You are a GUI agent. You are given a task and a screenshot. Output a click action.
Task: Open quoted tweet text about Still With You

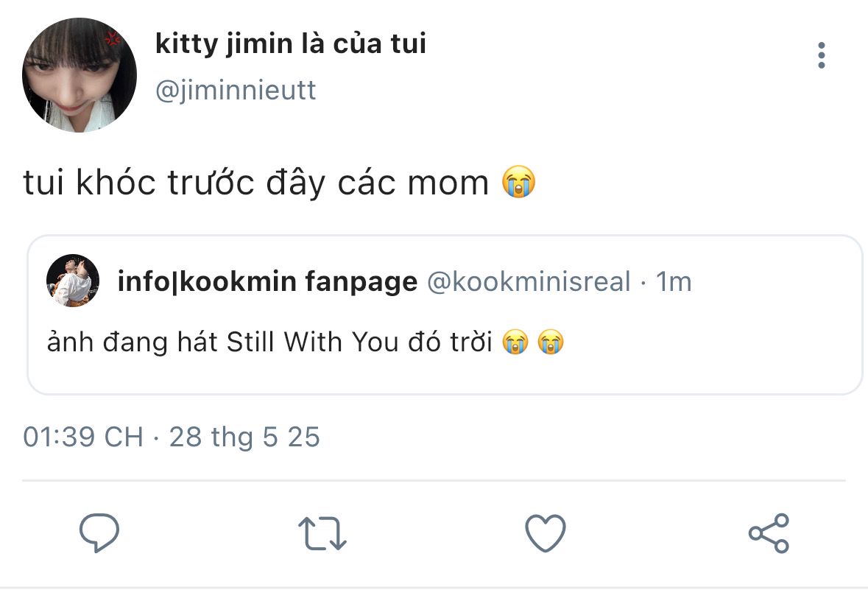(x=269, y=342)
